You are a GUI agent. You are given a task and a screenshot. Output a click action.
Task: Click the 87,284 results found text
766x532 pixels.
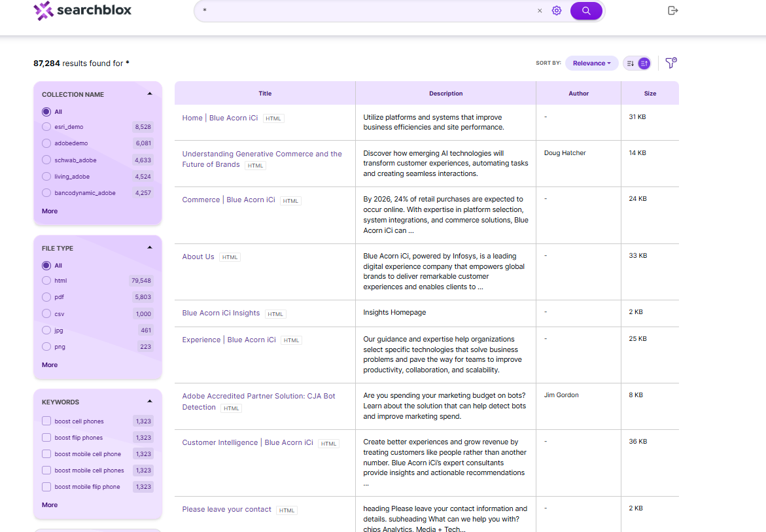click(x=81, y=63)
